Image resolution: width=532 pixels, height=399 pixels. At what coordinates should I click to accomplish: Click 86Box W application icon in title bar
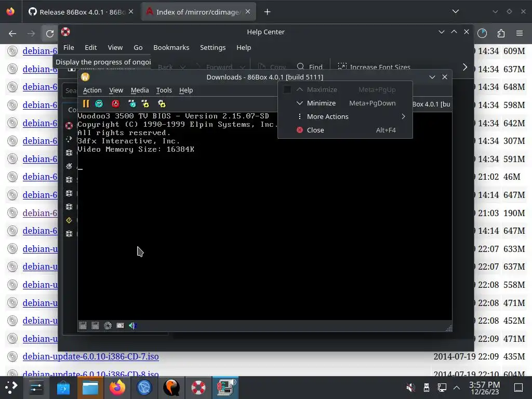(x=85, y=77)
